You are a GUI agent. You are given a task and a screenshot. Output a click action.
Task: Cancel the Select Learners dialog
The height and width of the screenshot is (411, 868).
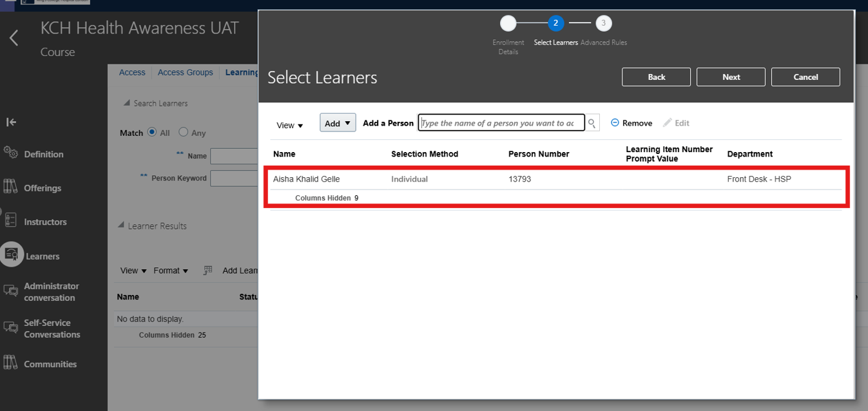coord(805,77)
